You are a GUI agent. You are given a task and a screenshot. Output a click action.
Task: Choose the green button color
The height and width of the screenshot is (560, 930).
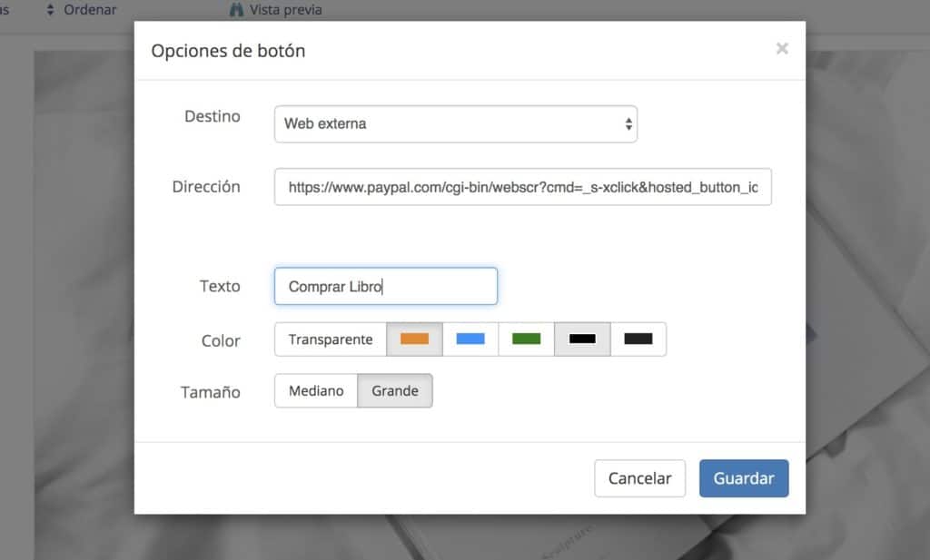[526, 339]
